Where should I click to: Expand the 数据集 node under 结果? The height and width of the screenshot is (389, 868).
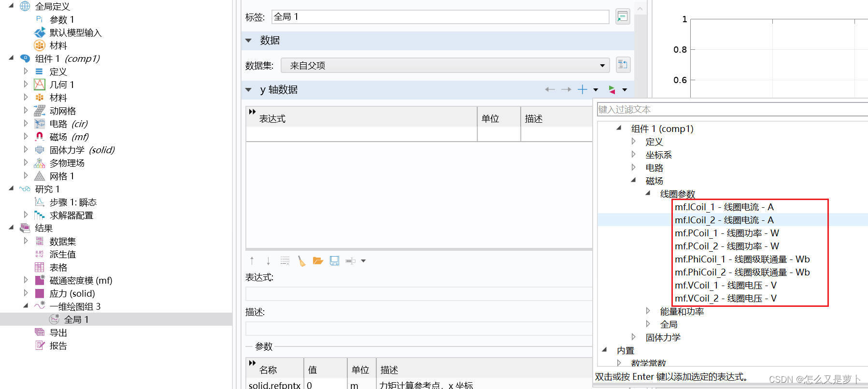pyautogui.click(x=26, y=241)
